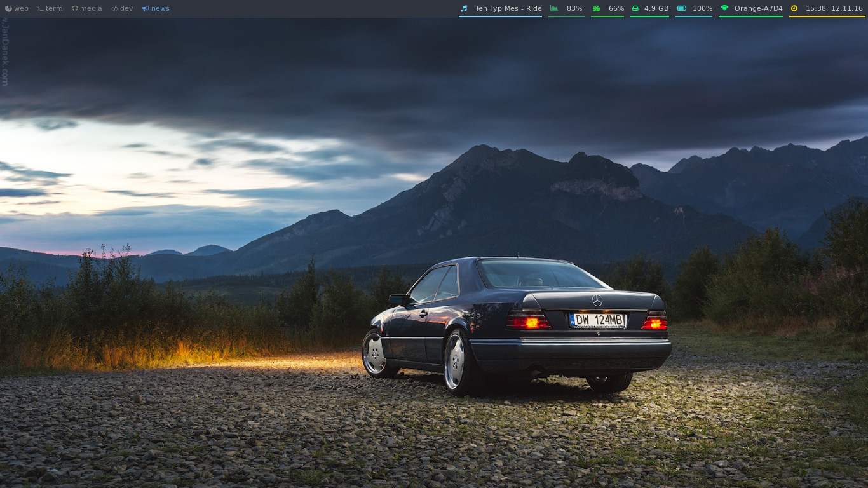
Task: Click the now playing text Ten Typ Mes - Ride
Action: [x=508, y=8]
